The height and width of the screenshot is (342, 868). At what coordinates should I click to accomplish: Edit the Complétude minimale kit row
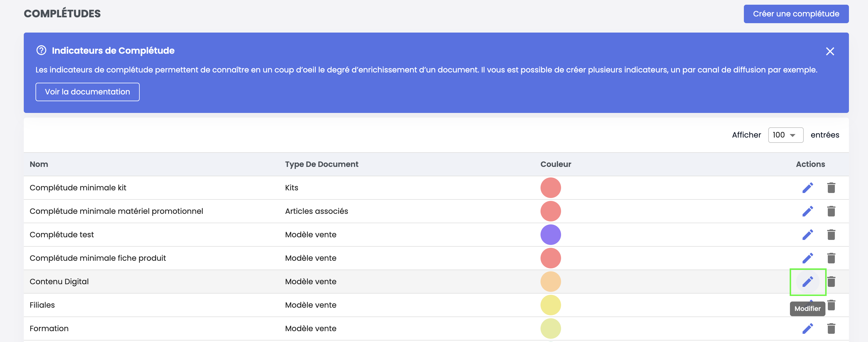click(x=807, y=188)
